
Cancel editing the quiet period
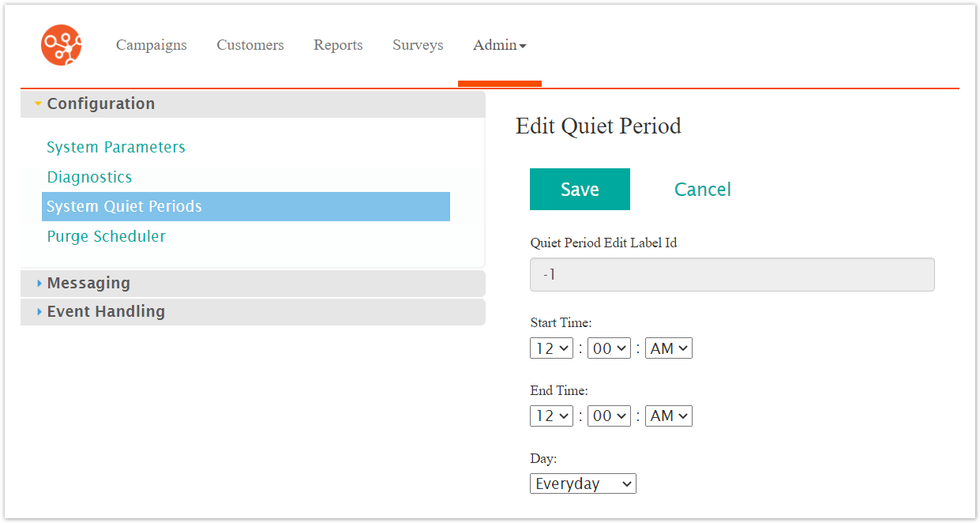click(702, 190)
